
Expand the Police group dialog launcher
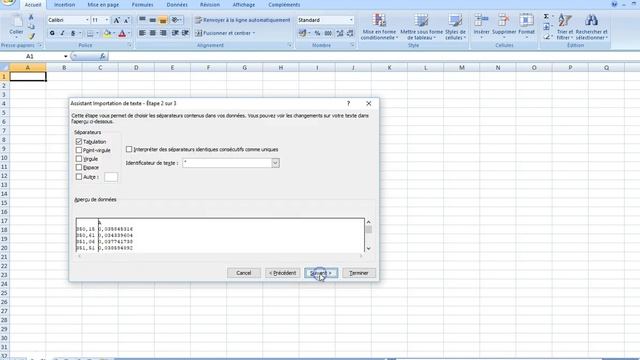pos(130,45)
